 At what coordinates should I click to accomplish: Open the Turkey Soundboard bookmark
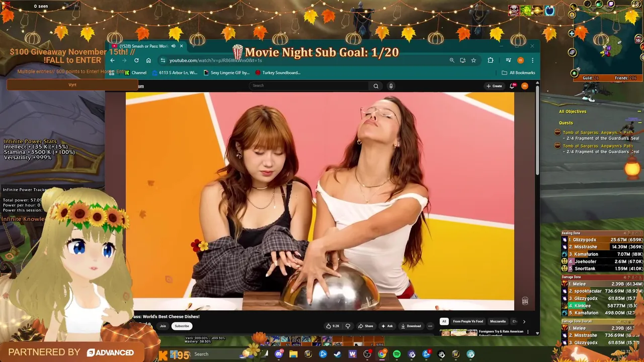pyautogui.click(x=278, y=72)
